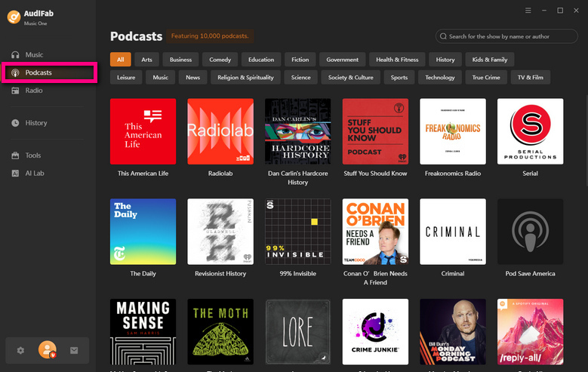The height and width of the screenshot is (372, 588).
Task: Click the vertical scrollbar on right
Action: pos(586,139)
